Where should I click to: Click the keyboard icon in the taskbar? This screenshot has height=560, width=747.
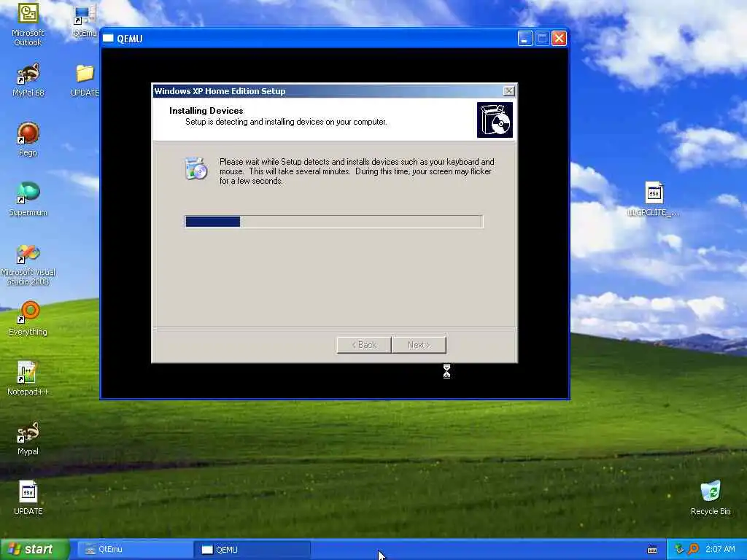652,550
